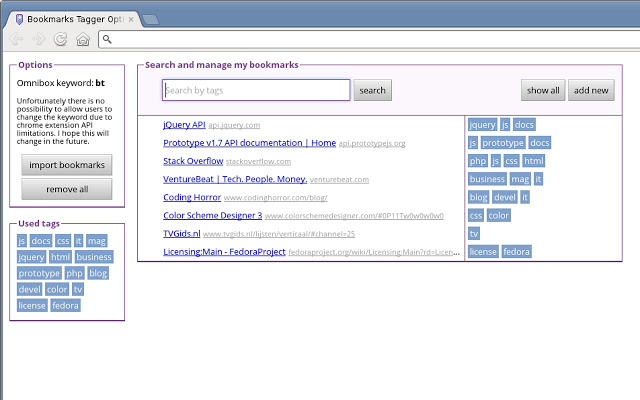Open the TVGids.nl bookmark

pyautogui.click(x=182, y=233)
